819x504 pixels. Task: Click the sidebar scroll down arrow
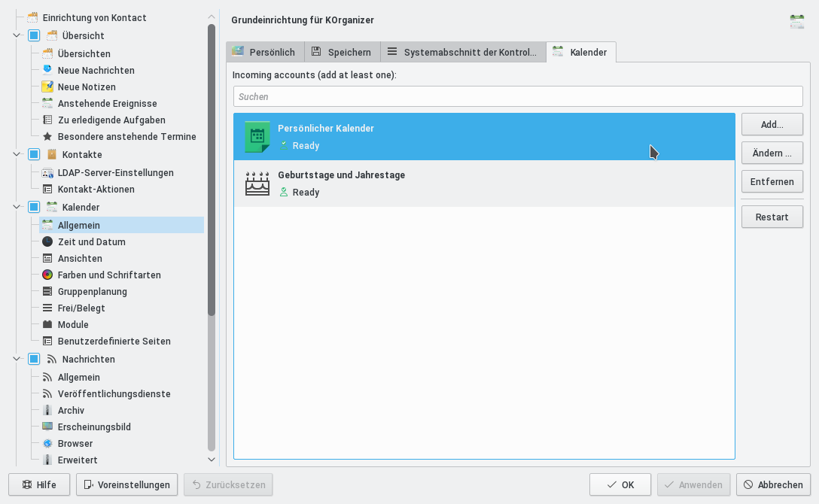[212, 460]
